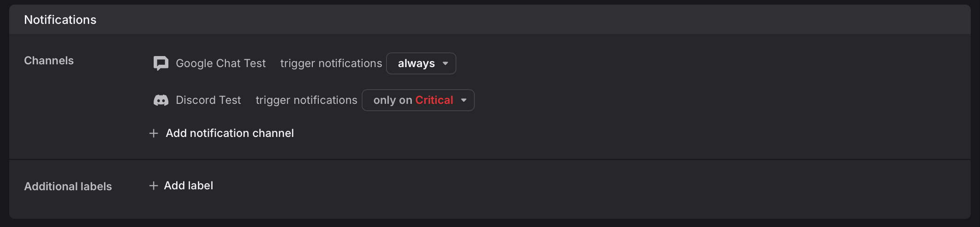
Task: Open the only on Critical dropdown
Action: tap(418, 100)
